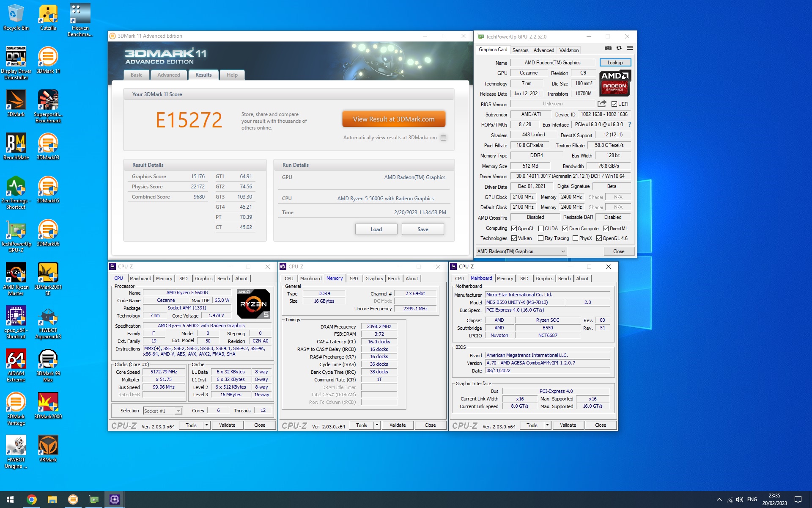
Task: Open Socket #1 selection dropdown
Action: coord(162,411)
